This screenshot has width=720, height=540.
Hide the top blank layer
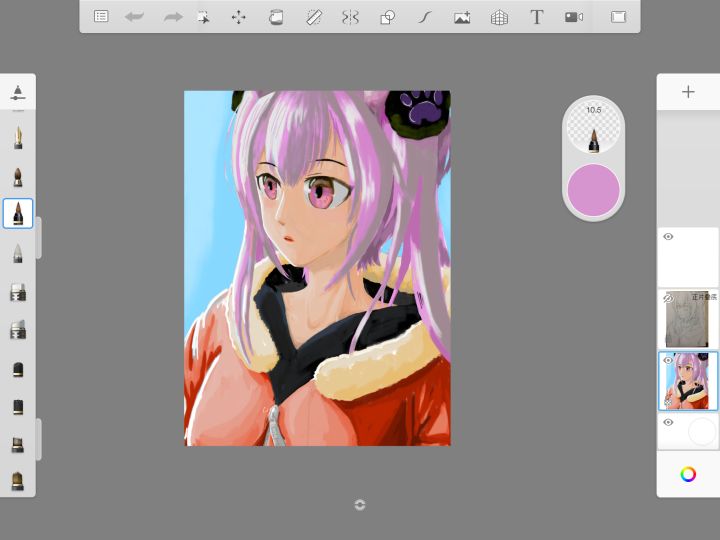coord(668,236)
